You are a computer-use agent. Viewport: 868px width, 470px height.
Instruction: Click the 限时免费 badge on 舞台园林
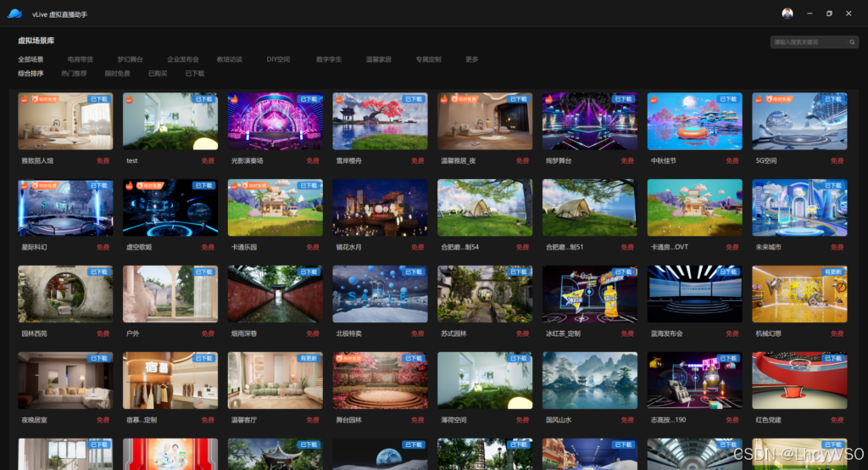(x=348, y=359)
